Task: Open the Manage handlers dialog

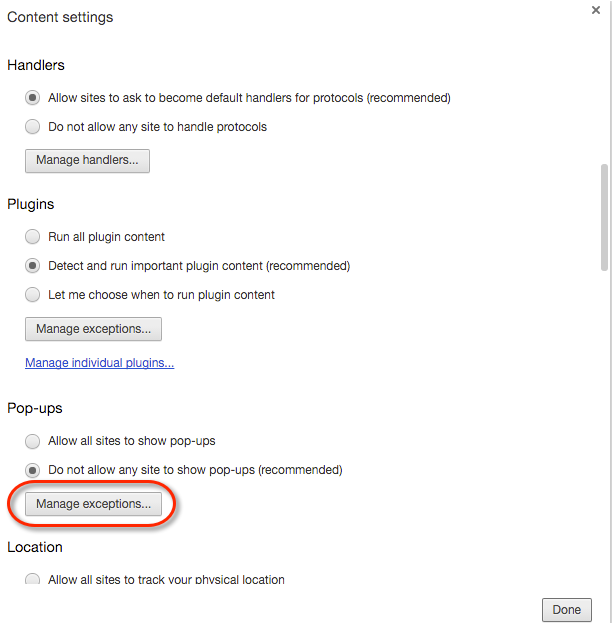Action: pyautogui.click(x=87, y=160)
